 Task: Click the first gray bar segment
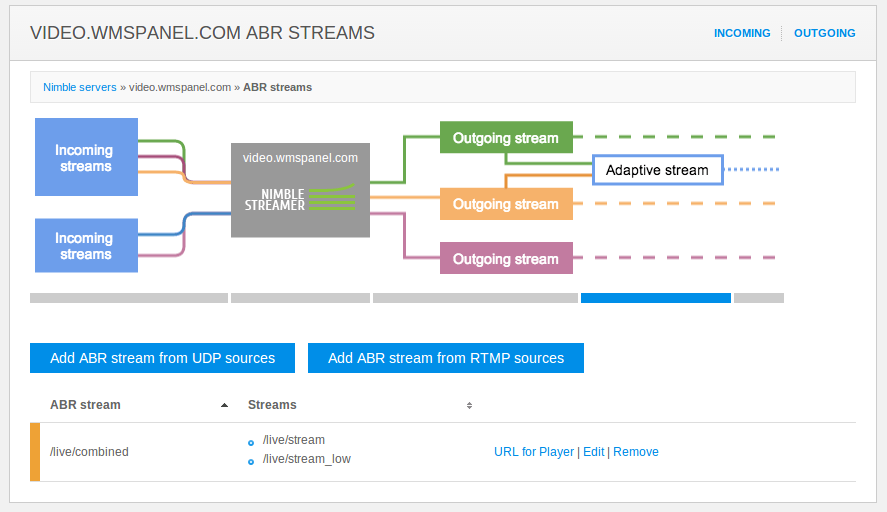129,298
